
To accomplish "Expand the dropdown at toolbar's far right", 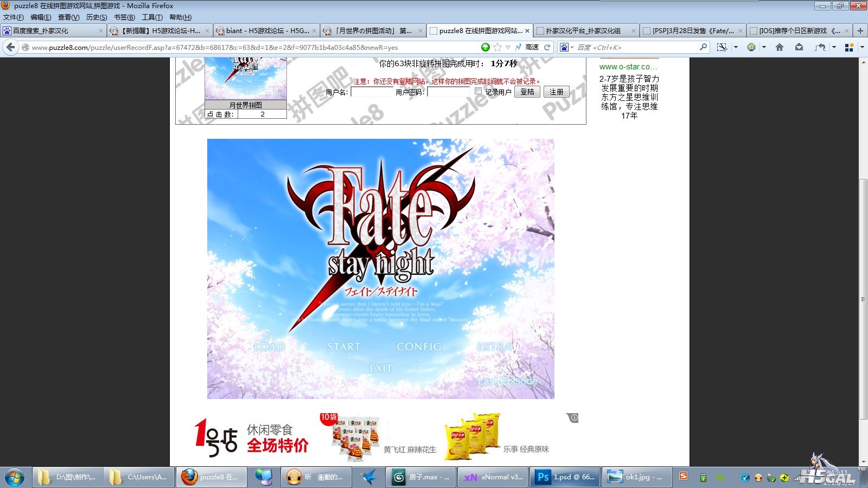I will click(861, 47).
